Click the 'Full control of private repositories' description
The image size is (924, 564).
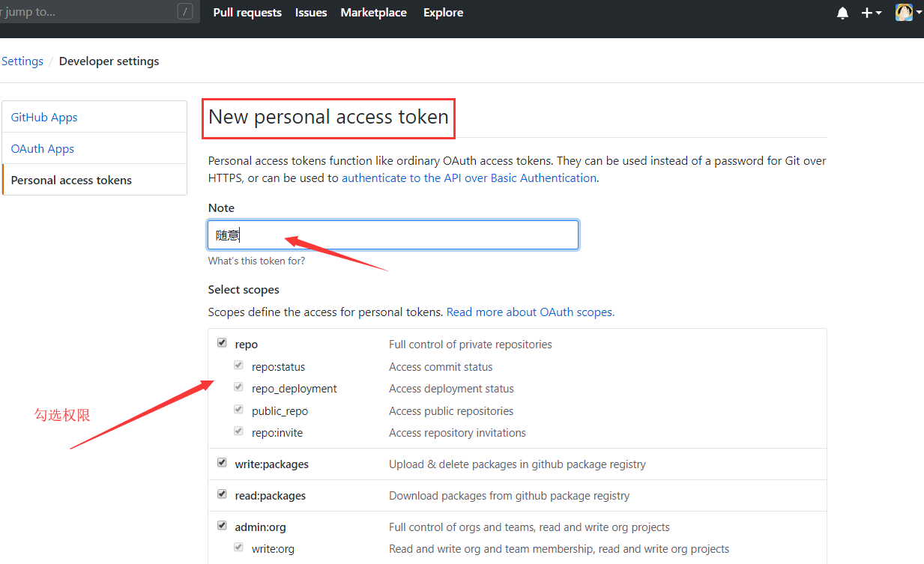pyautogui.click(x=471, y=345)
